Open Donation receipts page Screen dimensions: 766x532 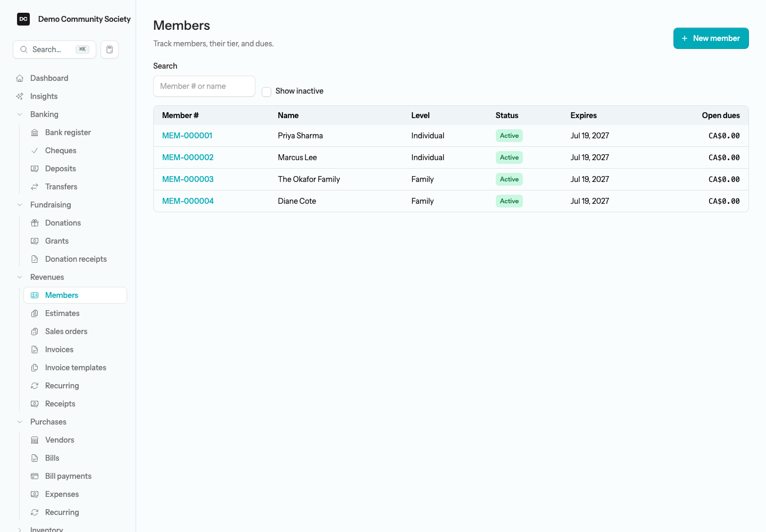(x=76, y=259)
